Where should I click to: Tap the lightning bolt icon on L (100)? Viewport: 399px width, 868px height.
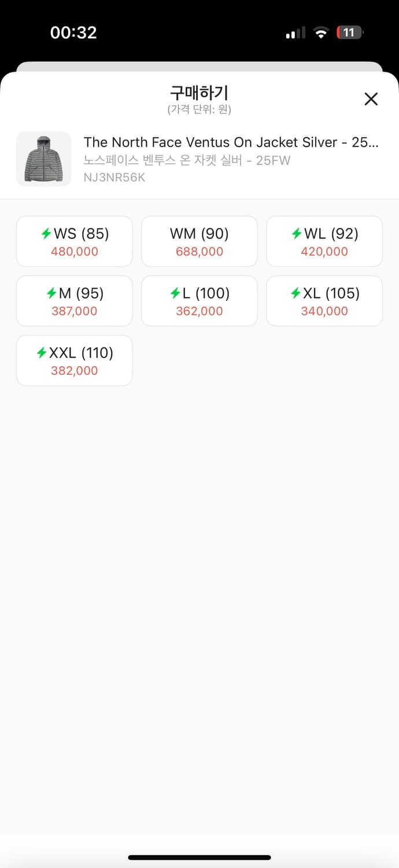click(x=175, y=293)
